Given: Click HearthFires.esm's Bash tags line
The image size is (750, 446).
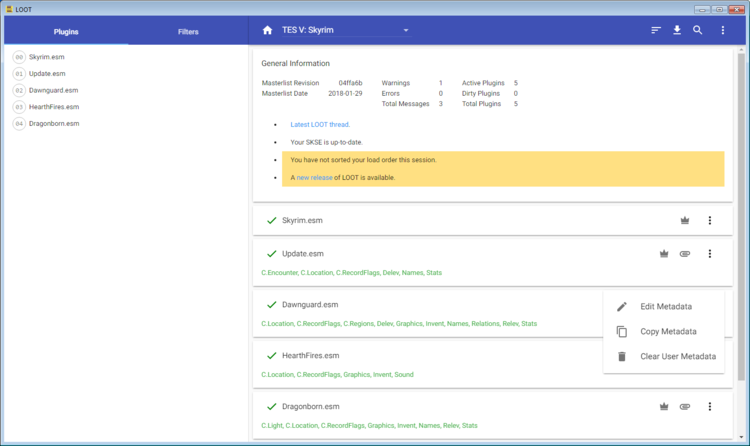Looking at the screenshot, I should [337, 375].
